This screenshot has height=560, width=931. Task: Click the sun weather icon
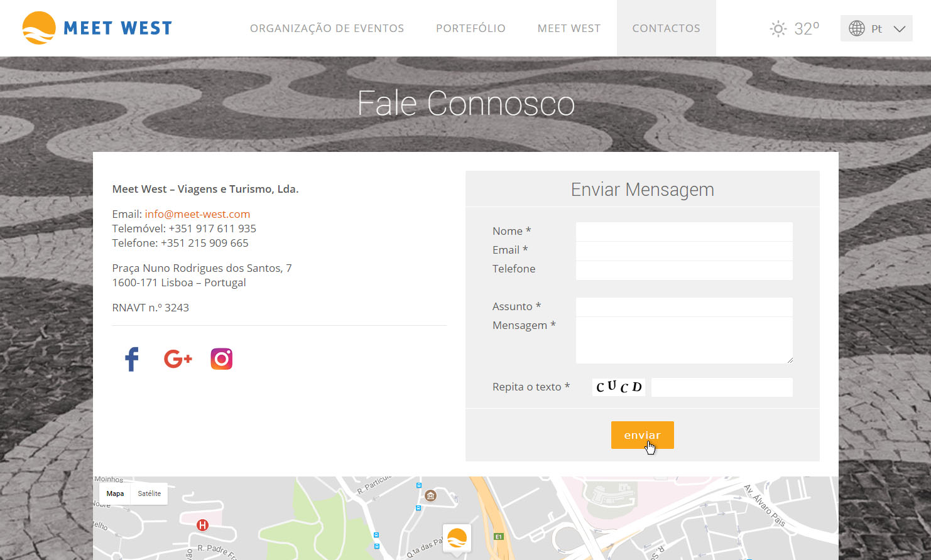778,29
